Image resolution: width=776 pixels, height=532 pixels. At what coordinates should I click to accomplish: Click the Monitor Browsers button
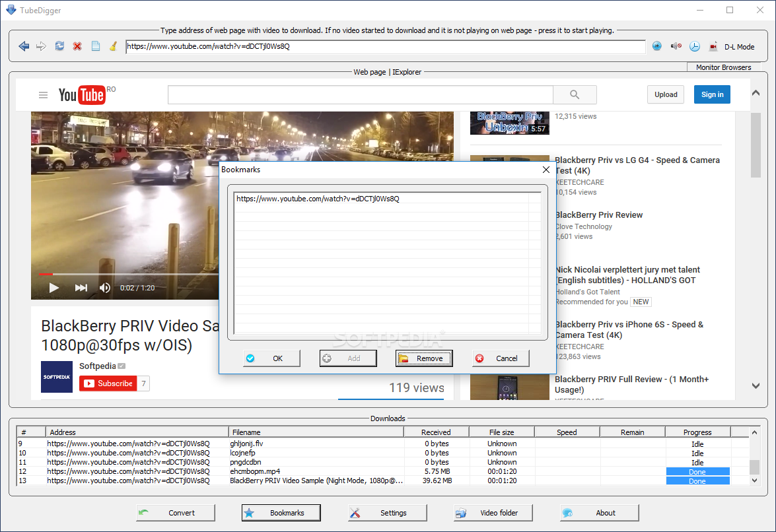pos(724,67)
